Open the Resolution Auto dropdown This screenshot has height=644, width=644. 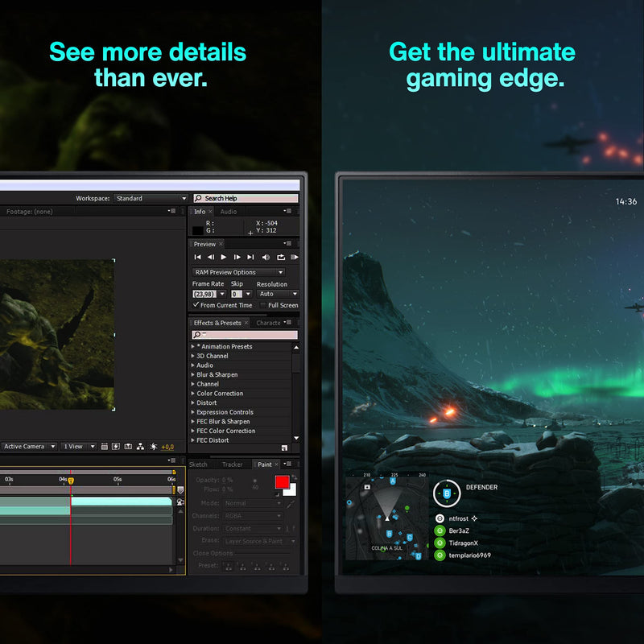coord(278,294)
